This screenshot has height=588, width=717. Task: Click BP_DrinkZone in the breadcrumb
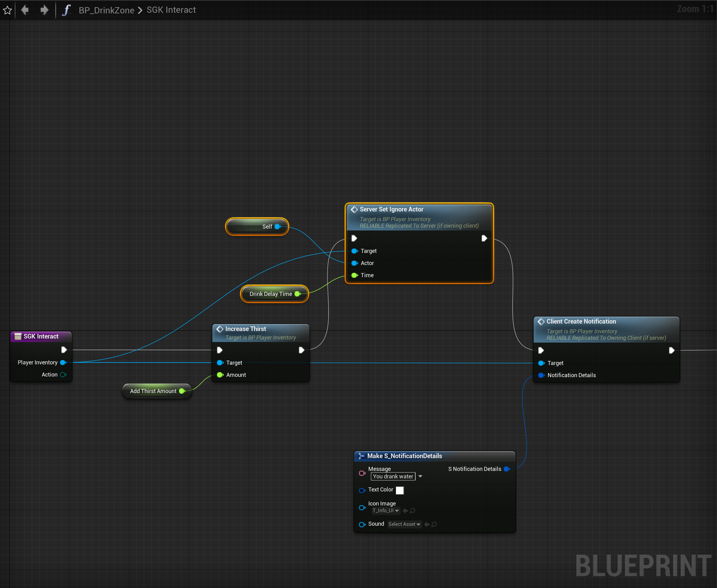[x=106, y=10]
